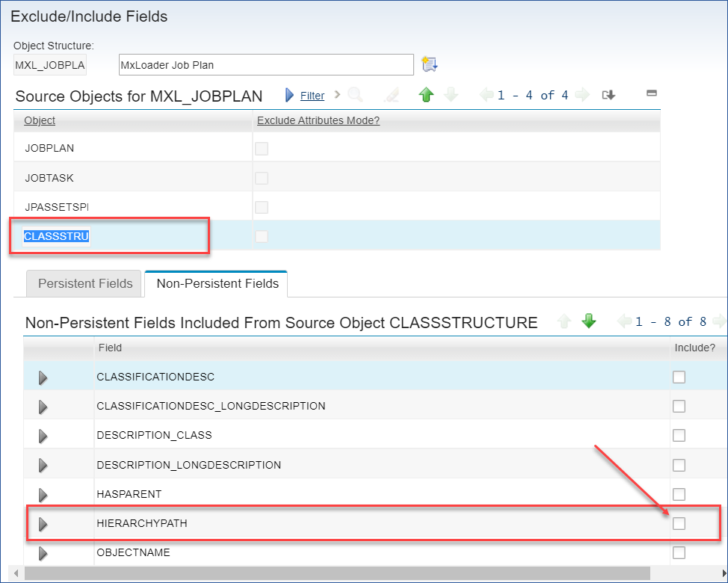Sort by the Object column header
Screen dimensions: 728x583
coord(40,120)
